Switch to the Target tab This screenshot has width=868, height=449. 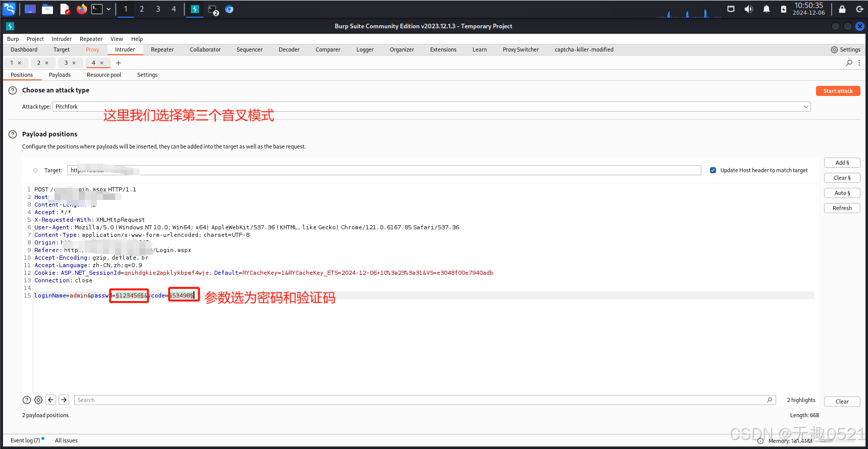tap(62, 49)
